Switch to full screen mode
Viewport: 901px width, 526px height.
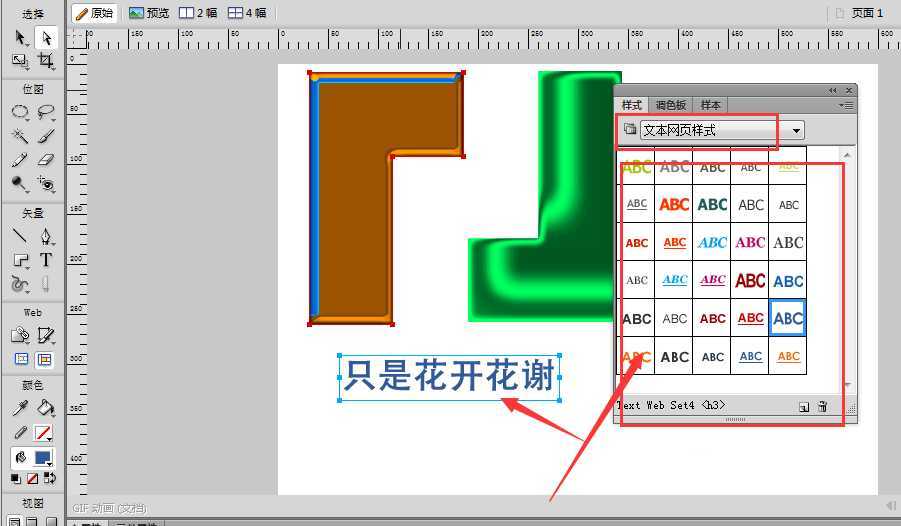tap(51, 521)
